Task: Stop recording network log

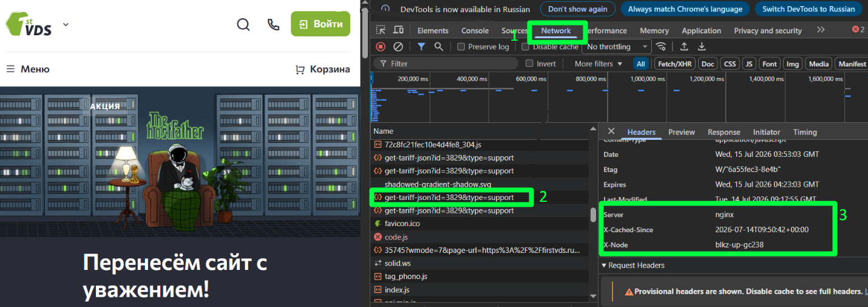Action: [x=381, y=46]
